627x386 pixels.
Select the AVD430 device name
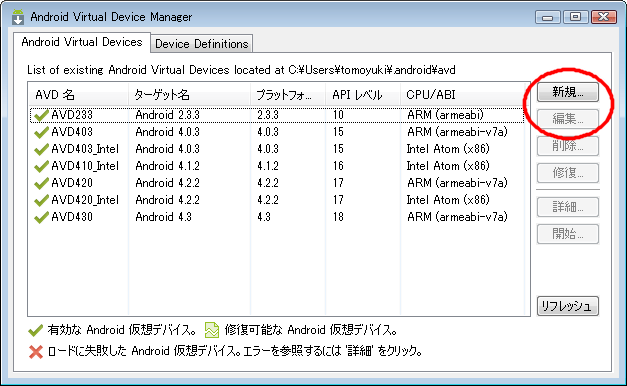click(72, 217)
